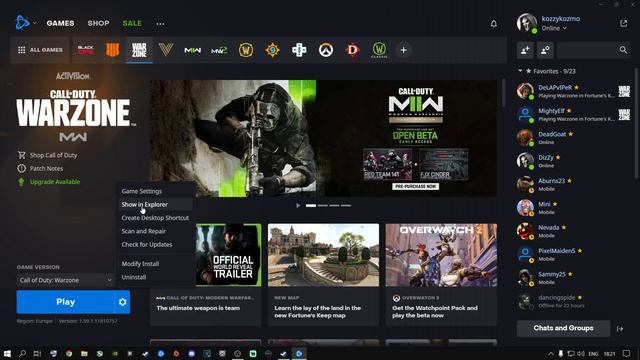
Task: Open the kozzykozmo profile avatar
Action: coord(527,23)
